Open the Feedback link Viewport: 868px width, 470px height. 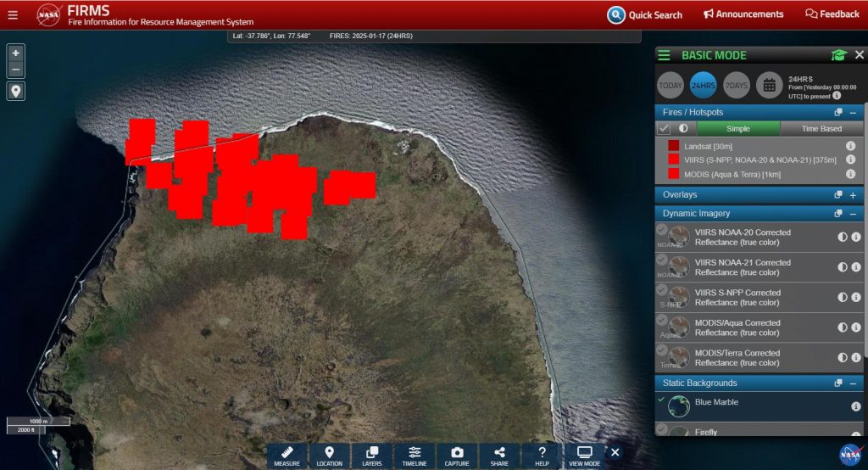(832, 14)
